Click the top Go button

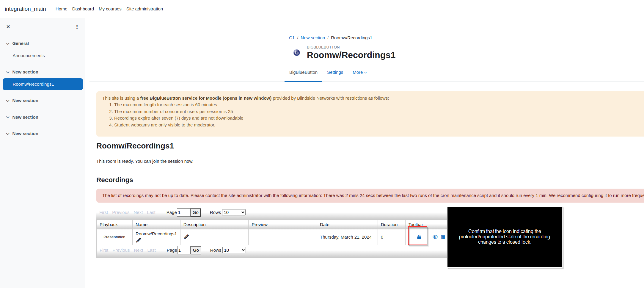[x=196, y=212]
